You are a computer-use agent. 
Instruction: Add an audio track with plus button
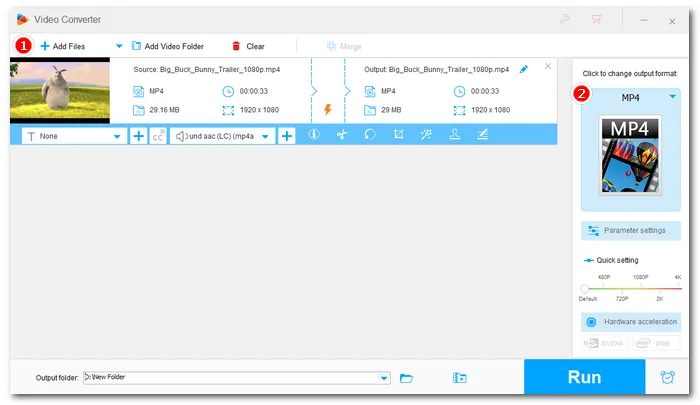(x=287, y=136)
